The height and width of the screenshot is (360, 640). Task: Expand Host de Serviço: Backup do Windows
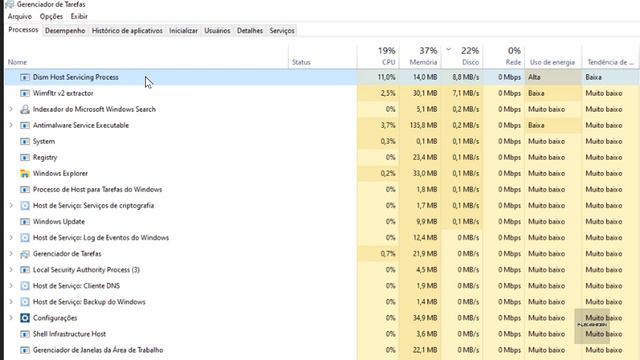pyautogui.click(x=11, y=302)
